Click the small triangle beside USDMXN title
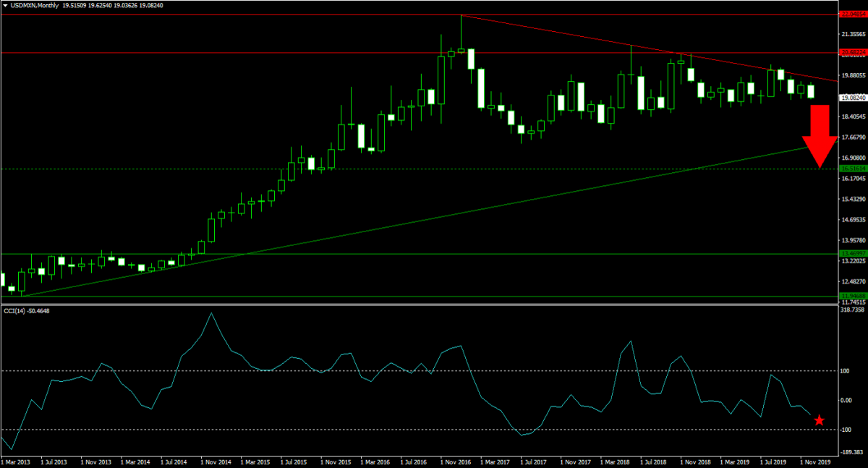Viewport: 868px width, 468px height. pos(4,4)
